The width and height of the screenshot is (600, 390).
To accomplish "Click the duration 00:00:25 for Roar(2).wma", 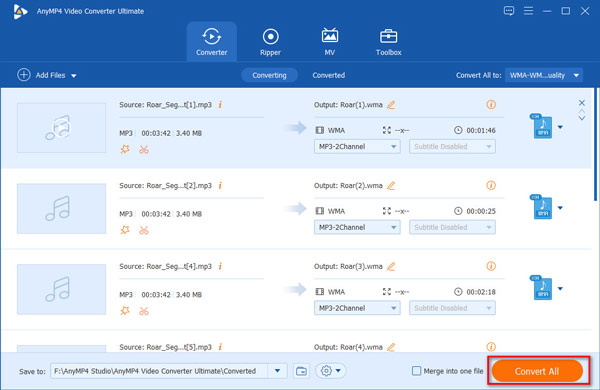I will (481, 211).
